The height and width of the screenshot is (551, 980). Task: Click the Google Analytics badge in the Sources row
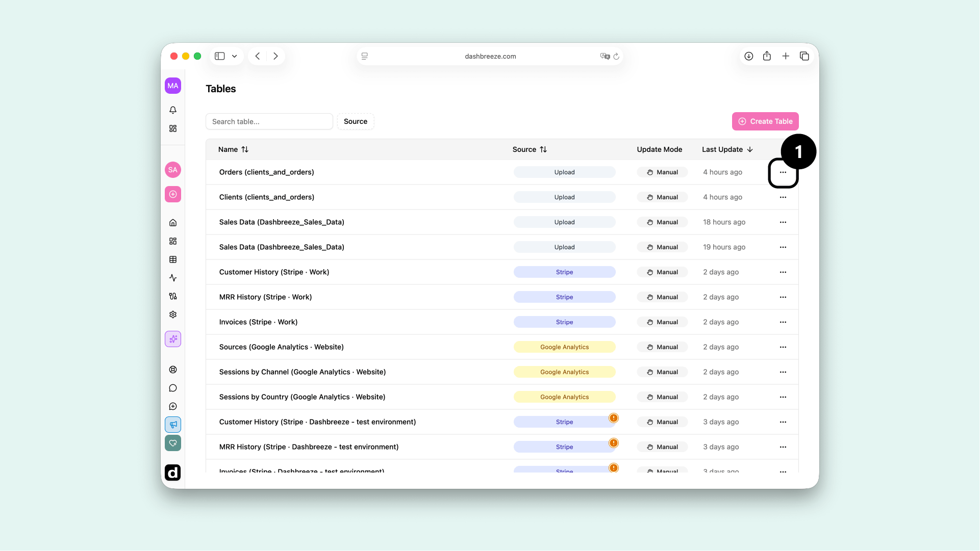pos(565,347)
